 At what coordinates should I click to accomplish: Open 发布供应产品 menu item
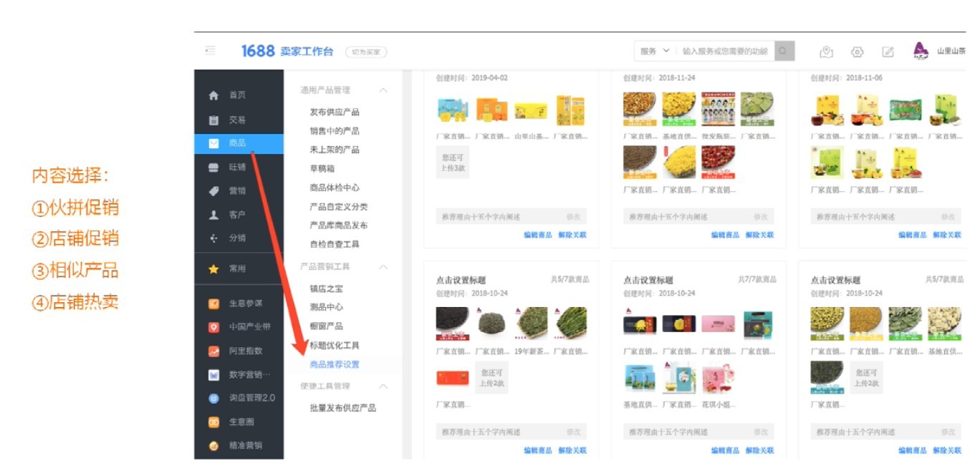pos(335,112)
